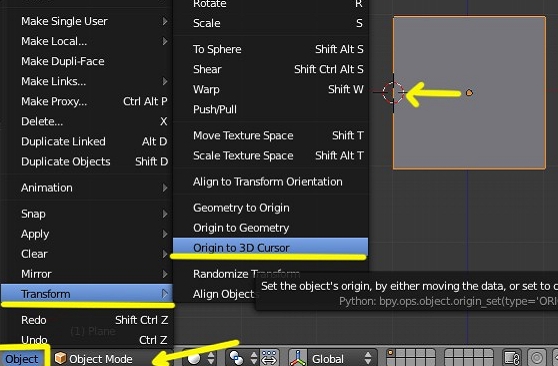
Task: Toggle proportional editing icon
Action: [537, 358]
